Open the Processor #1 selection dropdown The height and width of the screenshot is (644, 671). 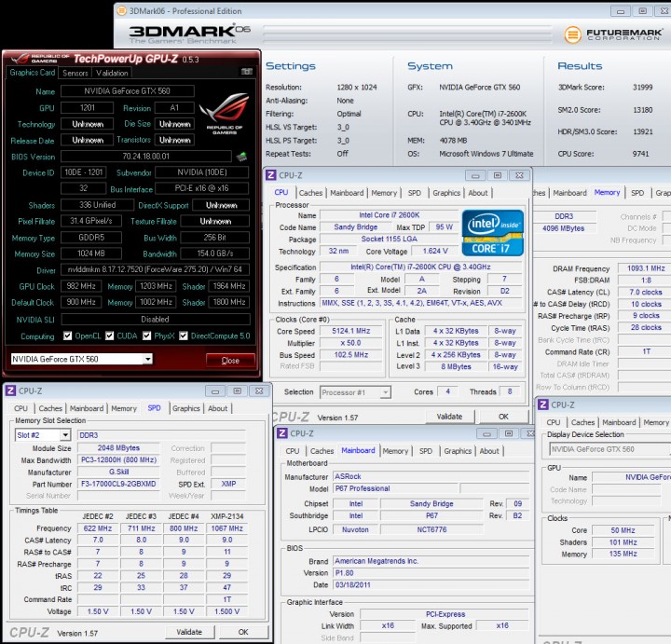click(355, 392)
